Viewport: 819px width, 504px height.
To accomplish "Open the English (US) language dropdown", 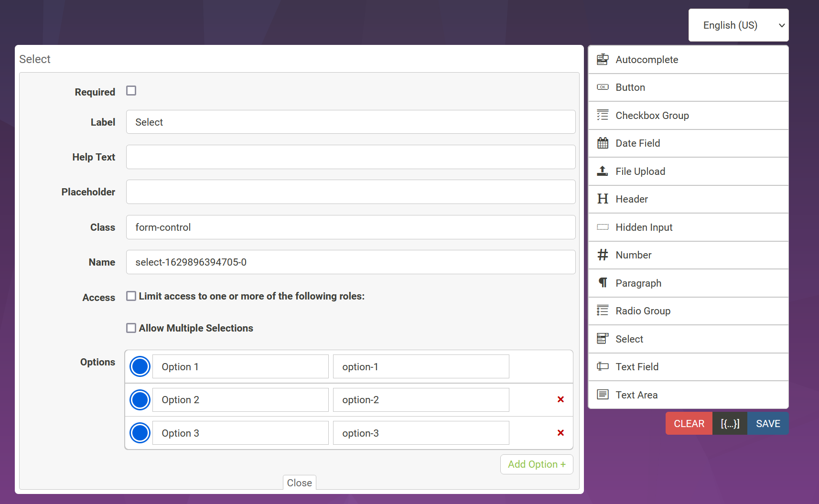I will pos(738,25).
